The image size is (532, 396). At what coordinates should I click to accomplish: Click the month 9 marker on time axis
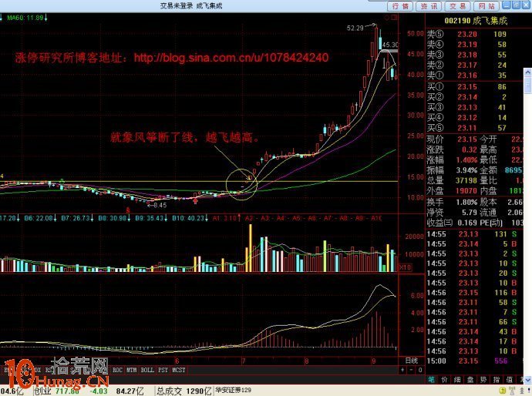(373, 361)
